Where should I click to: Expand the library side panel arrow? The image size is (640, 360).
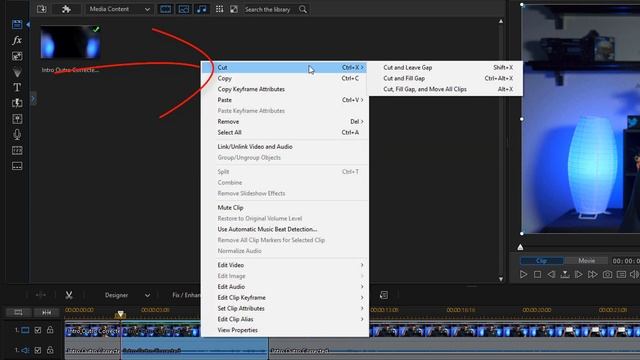pos(33,99)
